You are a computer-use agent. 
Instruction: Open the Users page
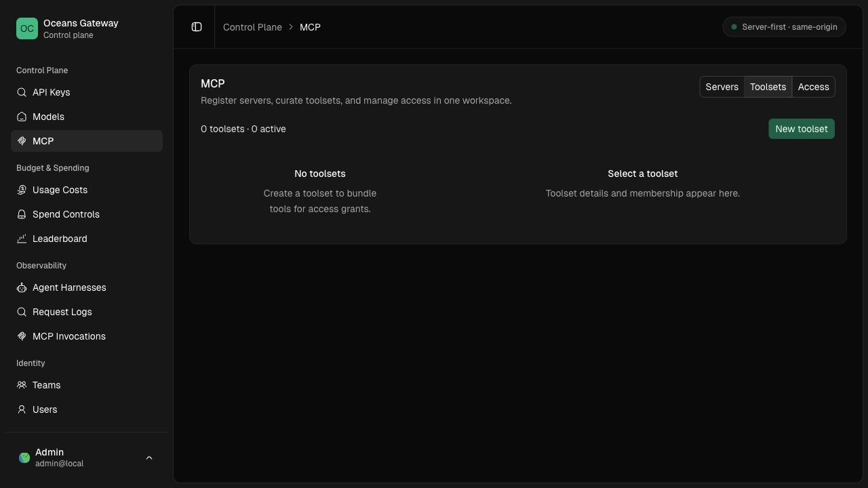87,409
